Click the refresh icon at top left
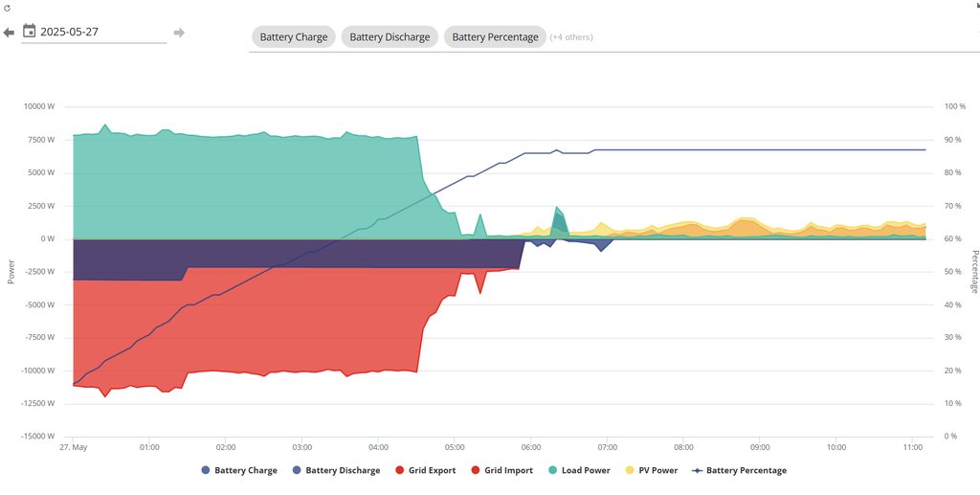The width and height of the screenshot is (980, 495). click(x=8, y=8)
